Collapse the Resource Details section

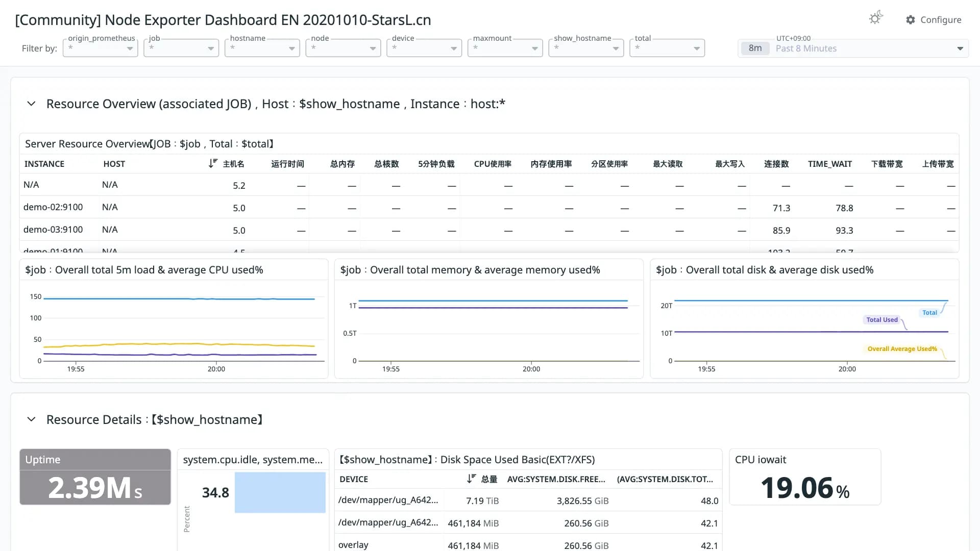31,419
